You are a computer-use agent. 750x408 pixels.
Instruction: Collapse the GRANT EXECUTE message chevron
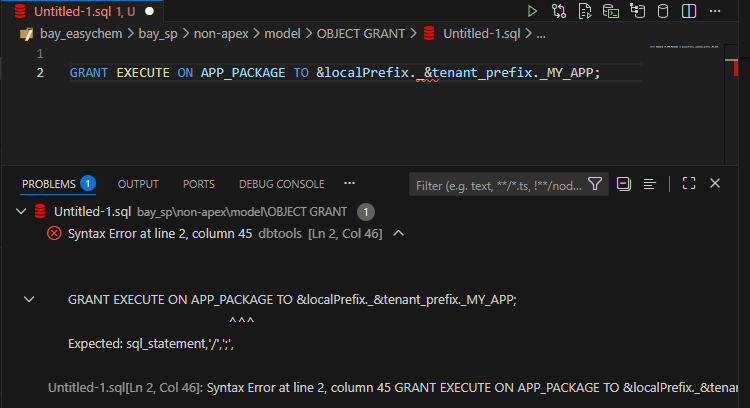pyautogui.click(x=29, y=299)
